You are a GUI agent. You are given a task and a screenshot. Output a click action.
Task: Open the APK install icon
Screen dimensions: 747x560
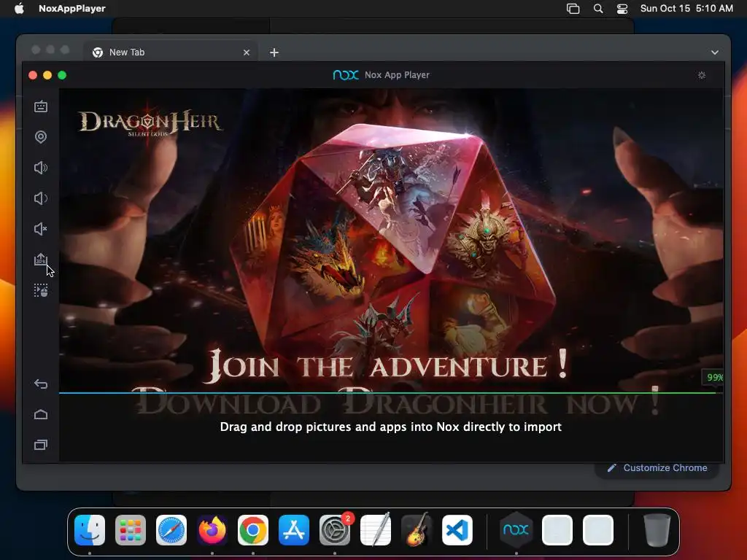point(41,260)
